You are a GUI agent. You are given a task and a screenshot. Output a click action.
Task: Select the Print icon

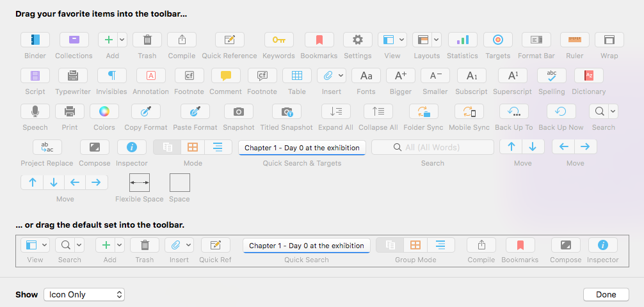[70, 111]
